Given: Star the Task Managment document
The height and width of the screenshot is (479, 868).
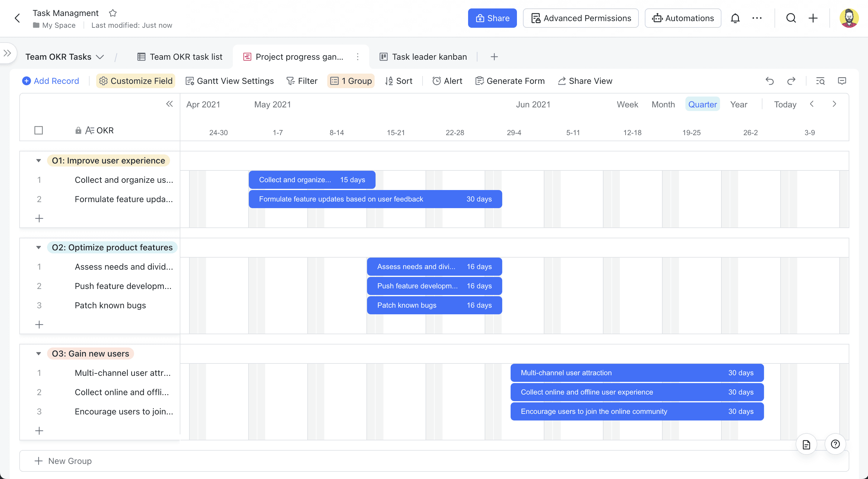Looking at the screenshot, I should [x=113, y=13].
